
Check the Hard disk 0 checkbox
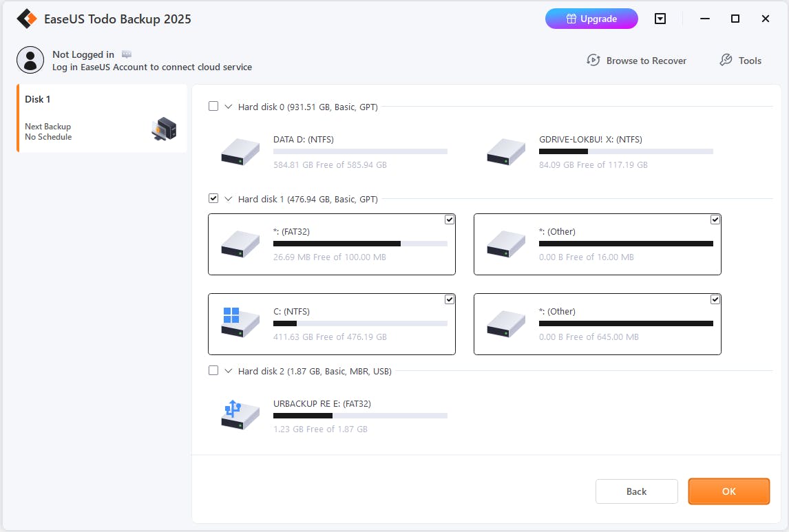coord(213,106)
